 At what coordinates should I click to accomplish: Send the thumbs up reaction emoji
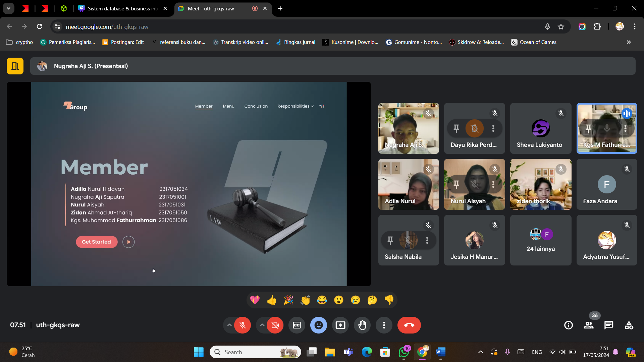pyautogui.click(x=272, y=300)
